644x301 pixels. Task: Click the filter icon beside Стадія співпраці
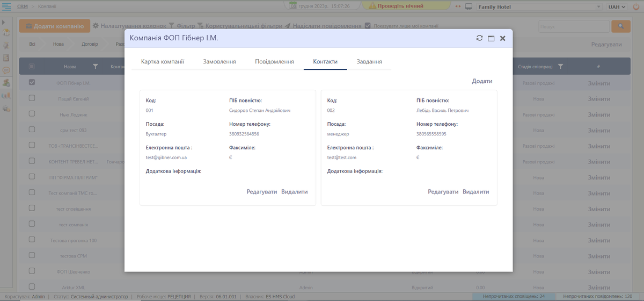point(560,67)
